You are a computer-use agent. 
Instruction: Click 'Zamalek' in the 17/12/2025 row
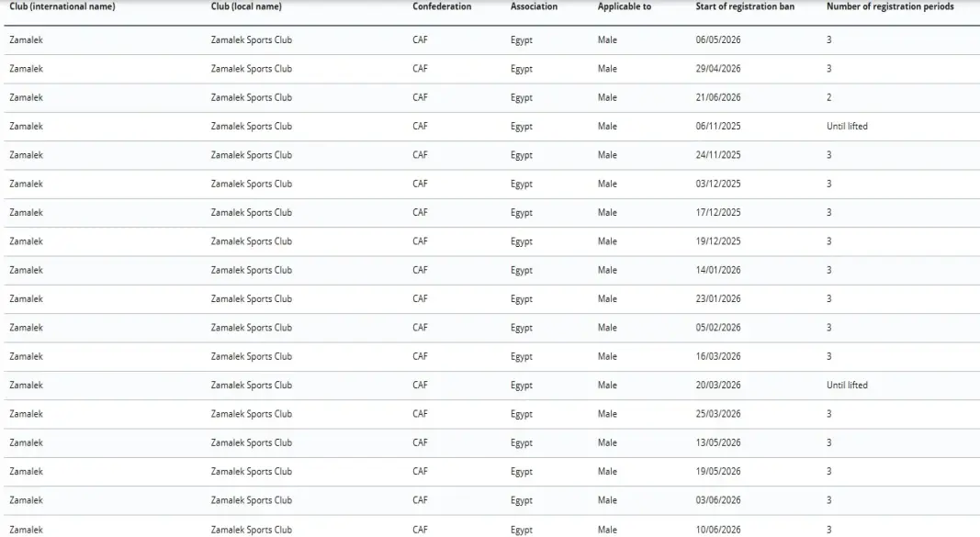[27, 212]
